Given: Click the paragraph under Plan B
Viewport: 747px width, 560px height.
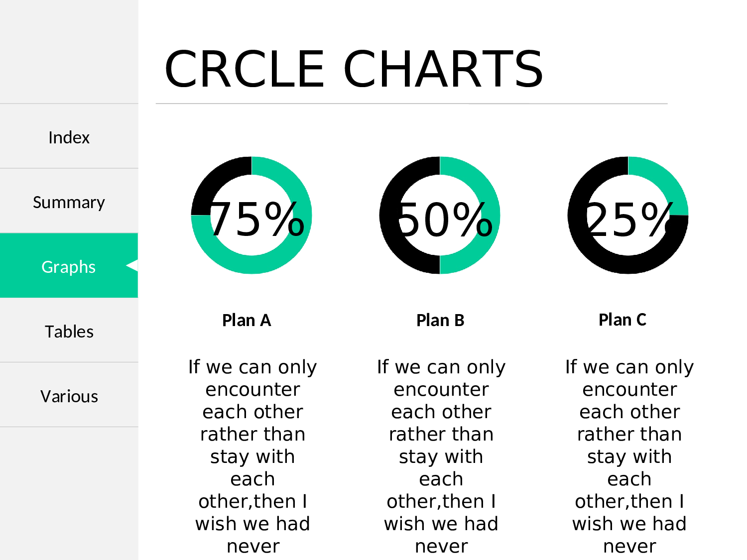Looking at the screenshot, I should pyautogui.click(x=441, y=456).
